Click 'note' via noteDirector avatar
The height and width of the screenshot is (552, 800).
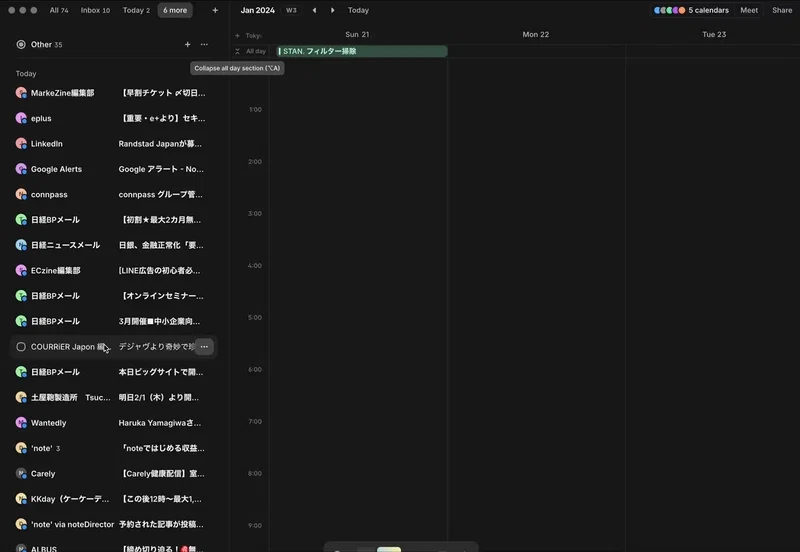click(21, 524)
